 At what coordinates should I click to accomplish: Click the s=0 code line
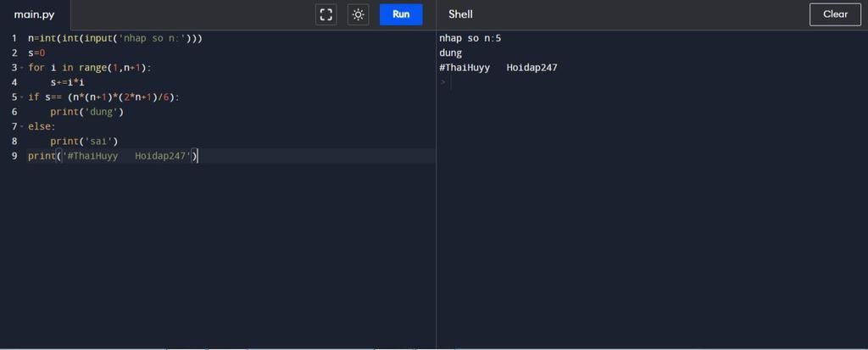point(36,53)
